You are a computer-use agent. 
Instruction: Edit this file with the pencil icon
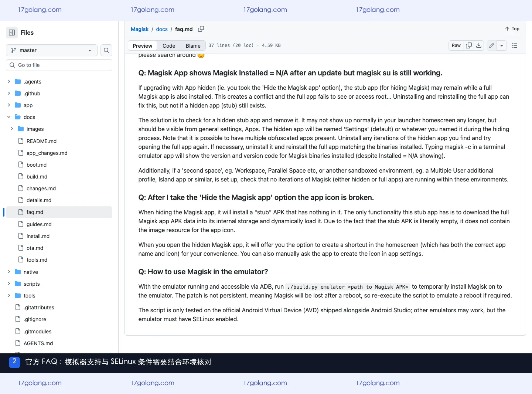(x=492, y=45)
